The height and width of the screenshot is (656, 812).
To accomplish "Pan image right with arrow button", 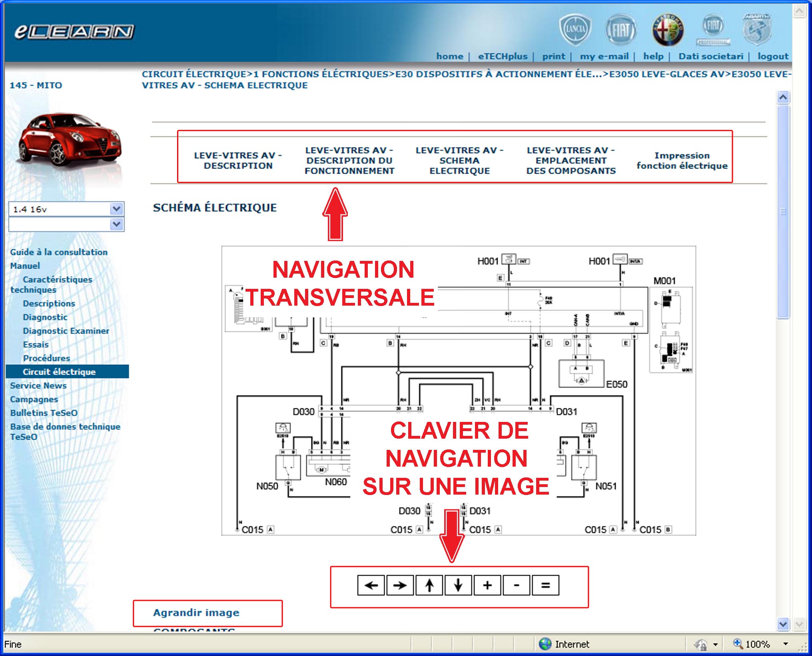I will click(400, 585).
